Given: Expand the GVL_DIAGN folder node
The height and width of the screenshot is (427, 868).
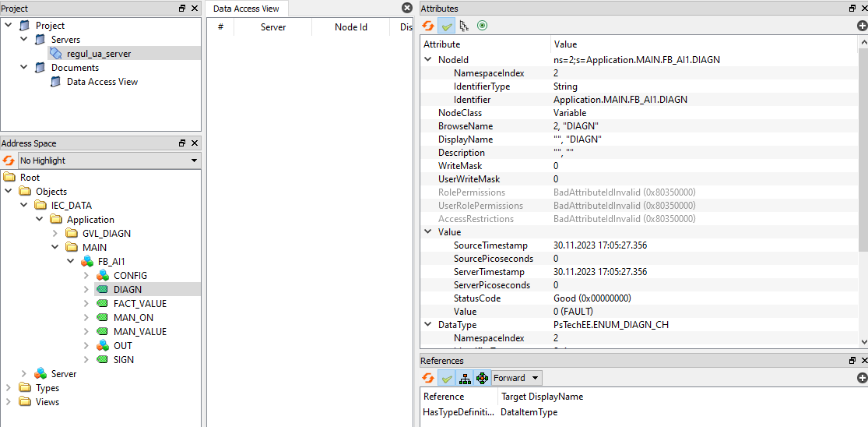Looking at the screenshot, I should click(x=55, y=234).
